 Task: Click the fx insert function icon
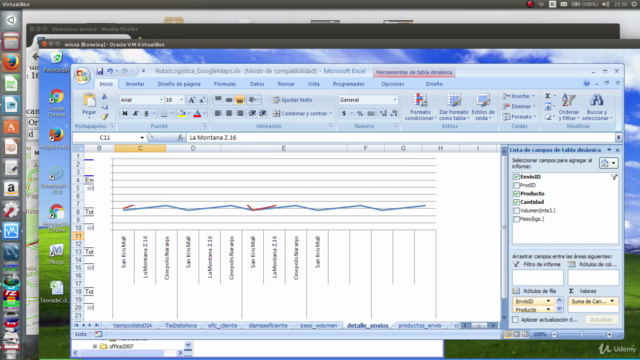click(x=180, y=138)
